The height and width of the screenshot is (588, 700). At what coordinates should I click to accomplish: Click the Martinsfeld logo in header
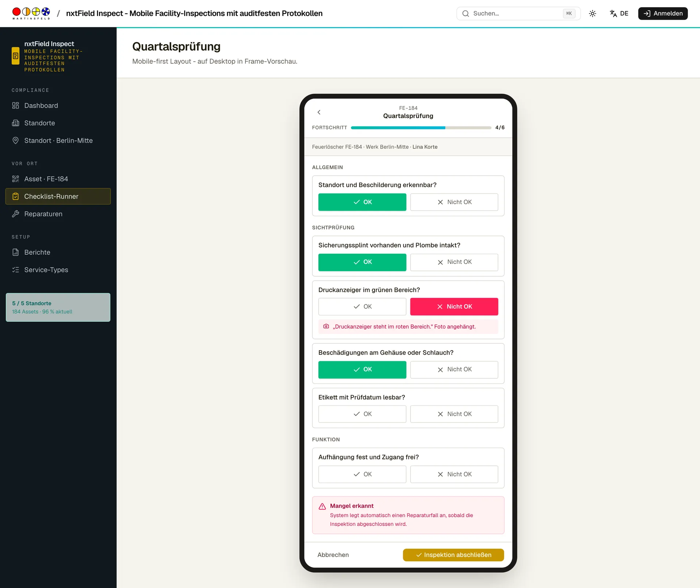[x=31, y=13]
